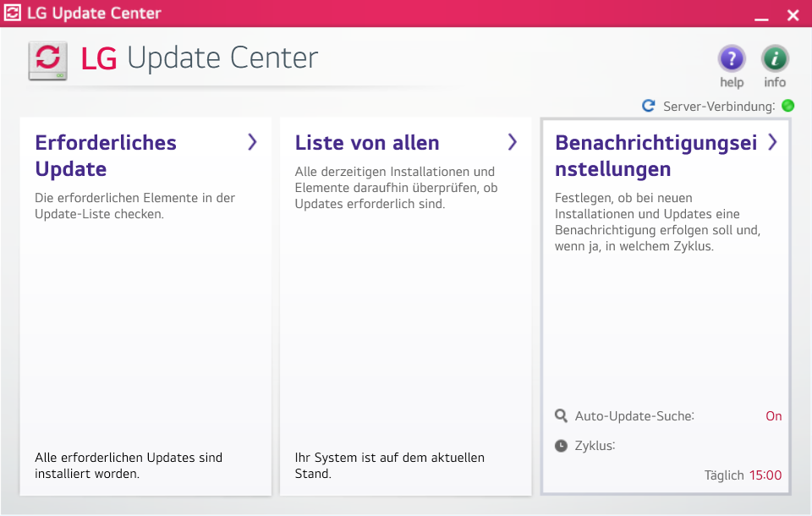Click the LG Update Center logo icon
This screenshot has height=516, width=812.
click(x=49, y=60)
